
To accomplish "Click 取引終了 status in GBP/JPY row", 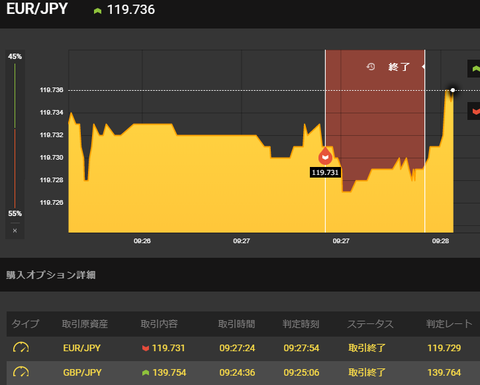I will [367, 372].
